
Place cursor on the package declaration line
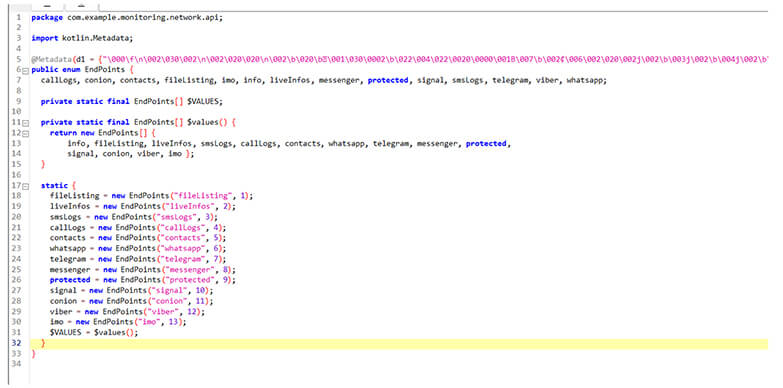click(x=127, y=17)
